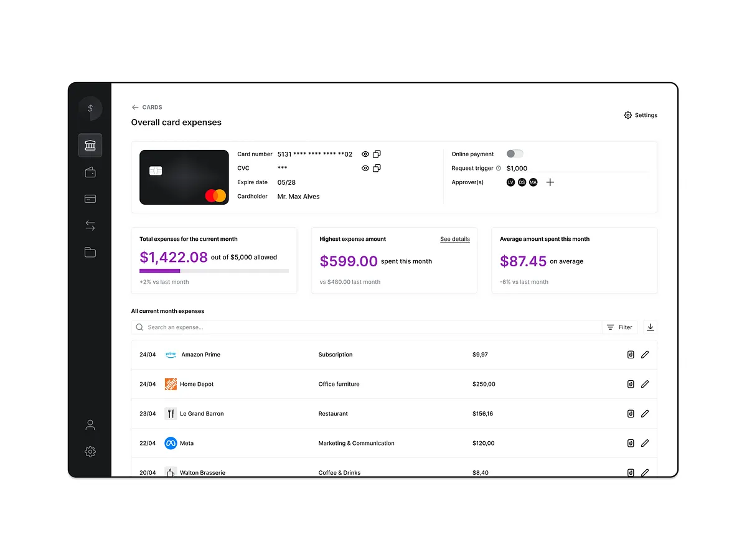The width and height of the screenshot is (747, 560).
Task: Open receipt attachment for Home Depot
Action: (x=631, y=384)
